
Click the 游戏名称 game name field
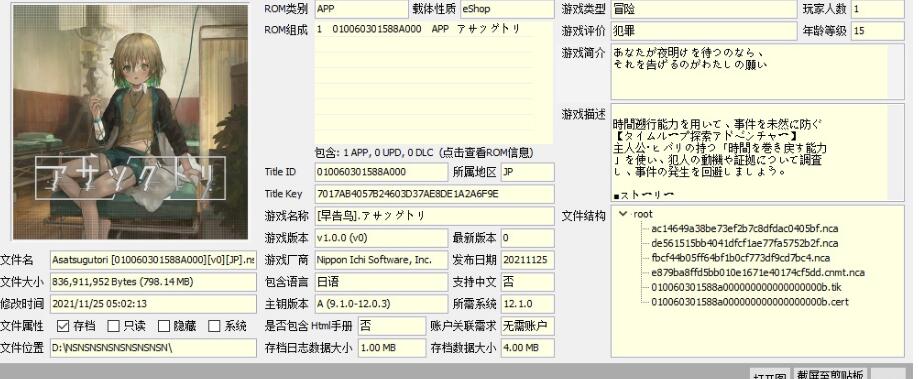(434, 216)
